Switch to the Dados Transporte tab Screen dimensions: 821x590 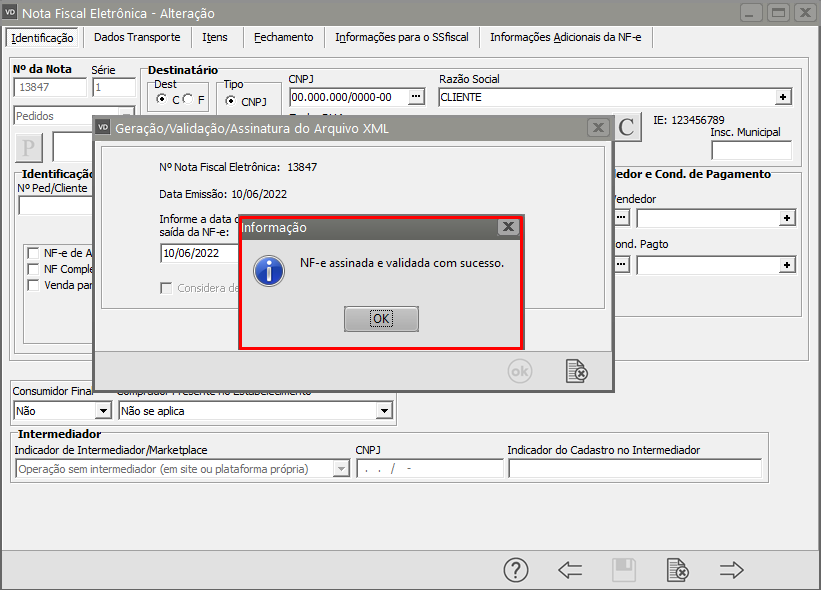click(x=137, y=37)
